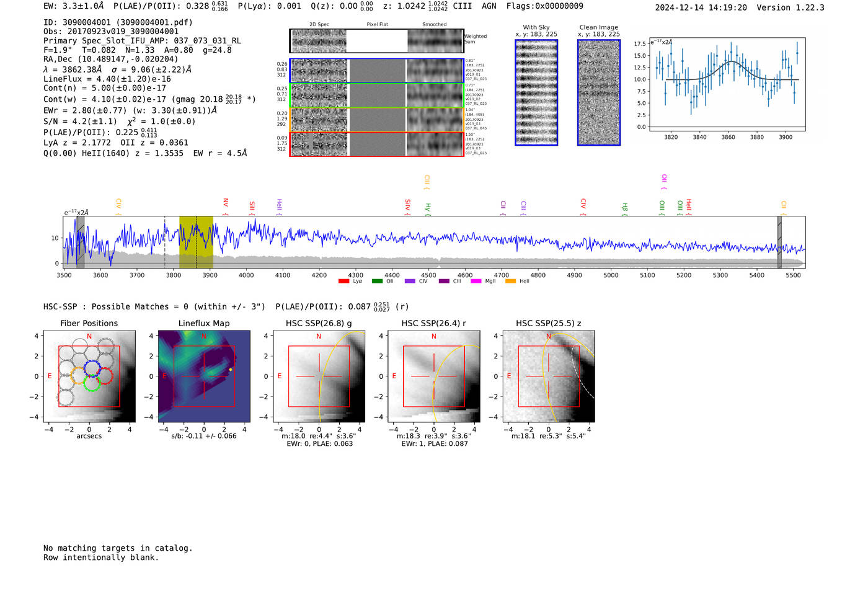
Task: Click the 2D Spec column header
Action: (319, 25)
